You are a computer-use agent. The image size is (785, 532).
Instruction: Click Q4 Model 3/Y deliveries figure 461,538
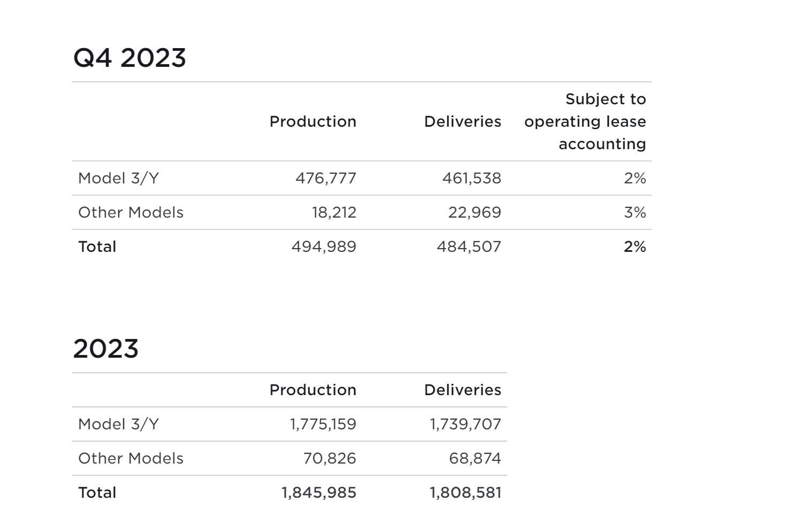[471, 178]
